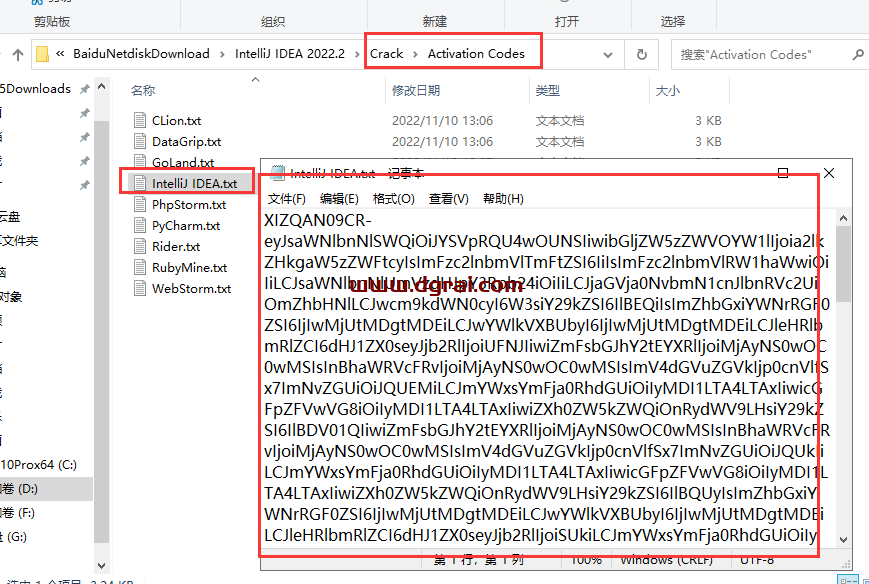Open 文件(F) menu in Notepad

click(x=287, y=198)
